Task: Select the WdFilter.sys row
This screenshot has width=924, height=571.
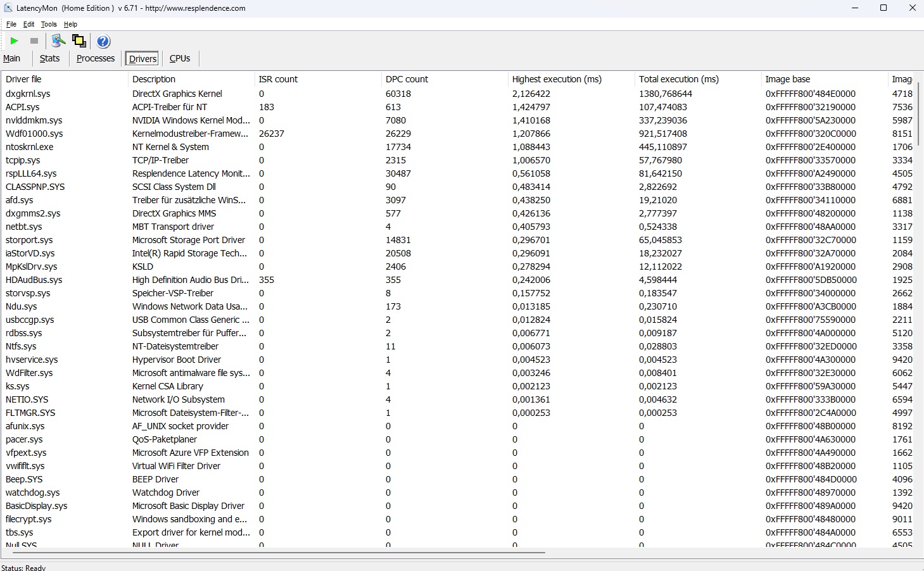Action: pos(459,373)
